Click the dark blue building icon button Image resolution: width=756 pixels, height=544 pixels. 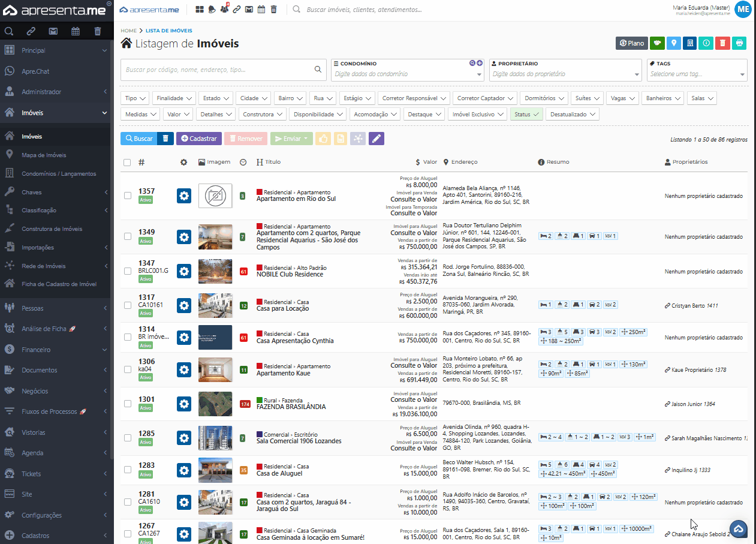(x=690, y=43)
